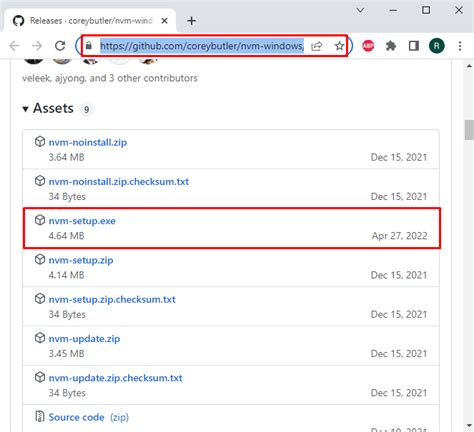Click package icon beside nvm-noinstall.zip.checksum.txt
Screen dimensions: 474x432
click(x=40, y=181)
